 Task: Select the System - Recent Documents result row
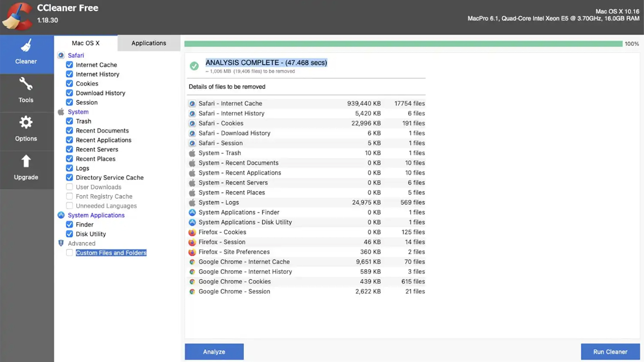point(306,163)
